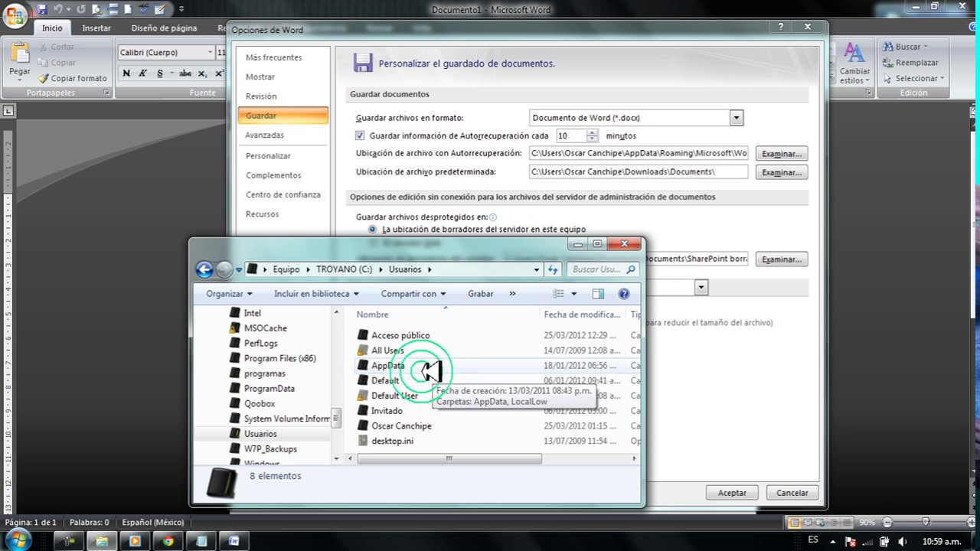The height and width of the screenshot is (551, 980).
Task: Click the Word zoom slider handle
Action: [925, 523]
